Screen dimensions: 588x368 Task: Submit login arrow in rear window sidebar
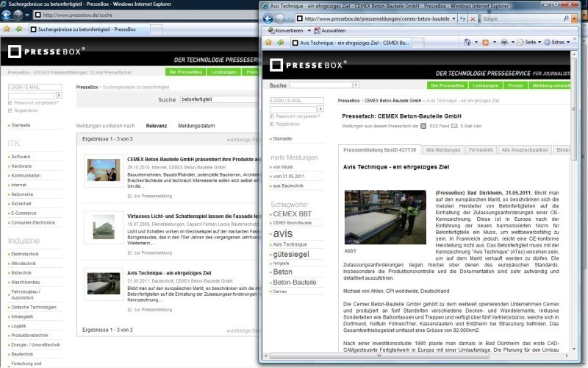click(x=59, y=96)
